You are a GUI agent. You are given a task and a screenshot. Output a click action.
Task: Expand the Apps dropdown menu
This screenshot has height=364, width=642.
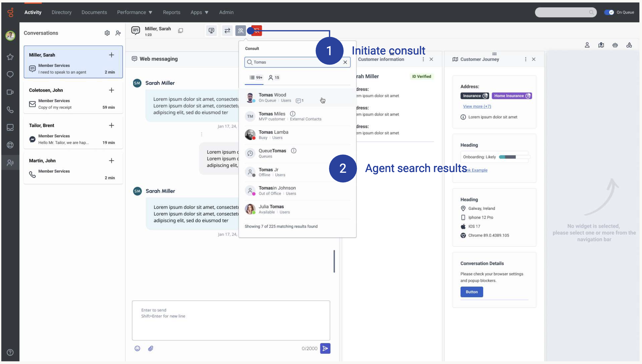click(x=199, y=12)
